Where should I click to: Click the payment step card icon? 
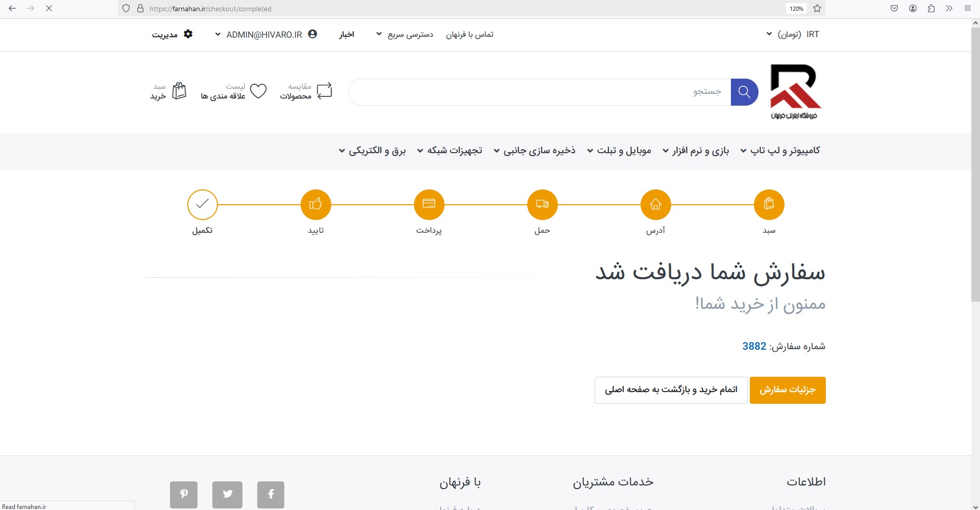tap(429, 205)
